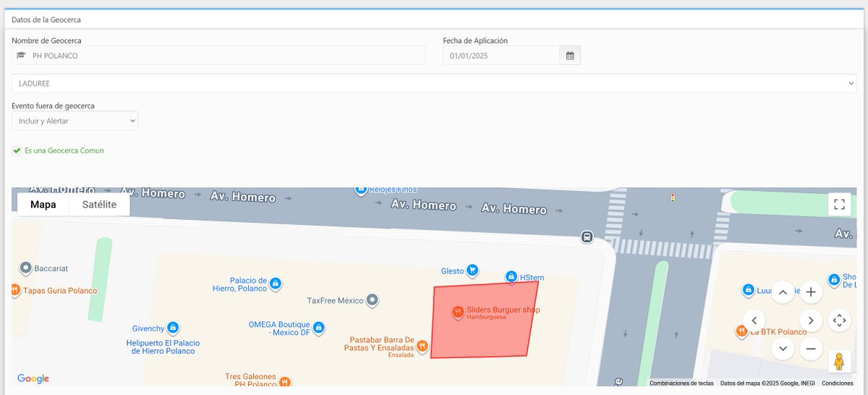Toggle fullscreen map view
This screenshot has height=395, width=868.
tap(839, 204)
